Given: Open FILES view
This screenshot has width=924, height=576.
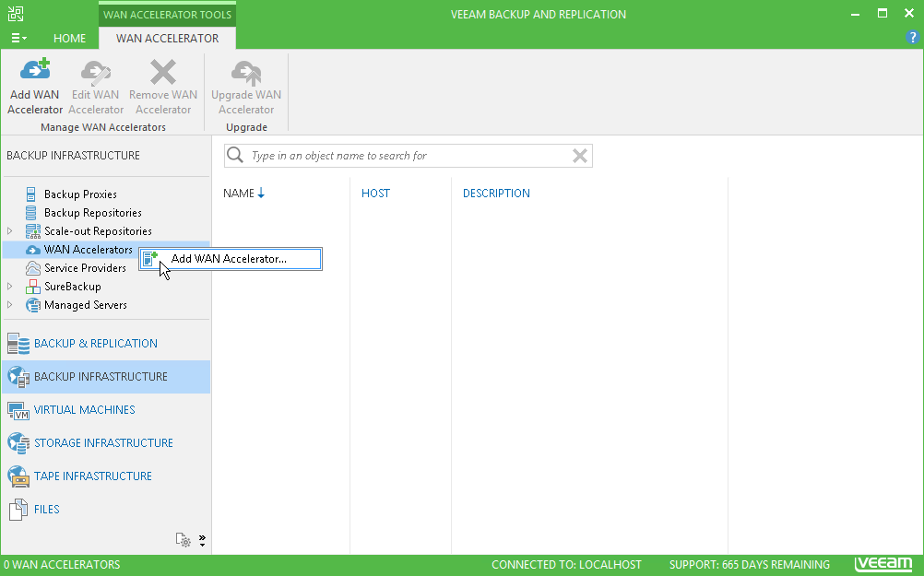Looking at the screenshot, I should click(46, 510).
